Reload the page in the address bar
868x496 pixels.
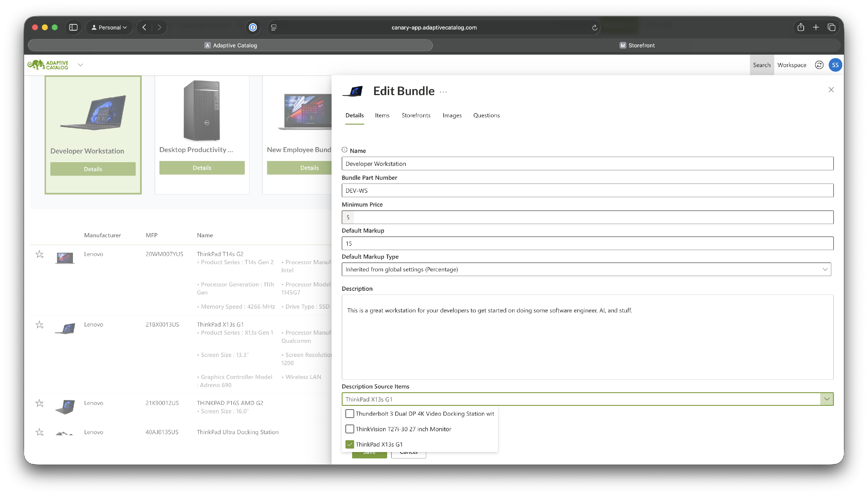click(x=594, y=27)
